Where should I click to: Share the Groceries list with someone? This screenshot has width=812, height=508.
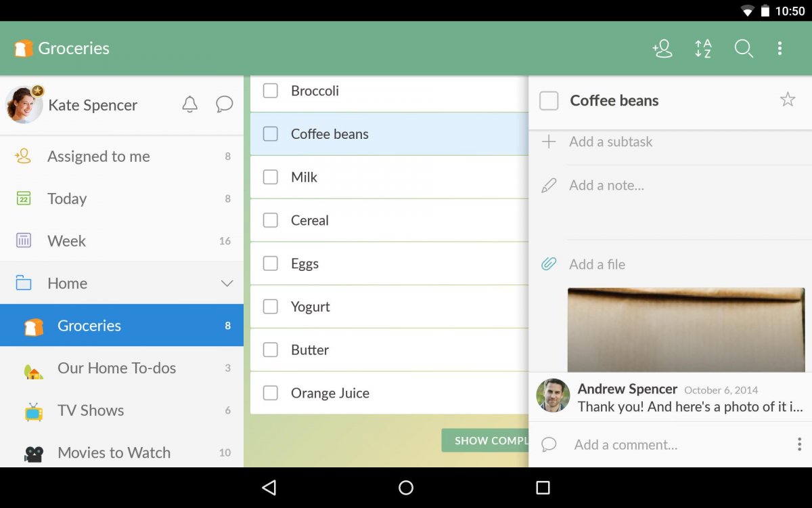pyautogui.click(x=662, y=48)
